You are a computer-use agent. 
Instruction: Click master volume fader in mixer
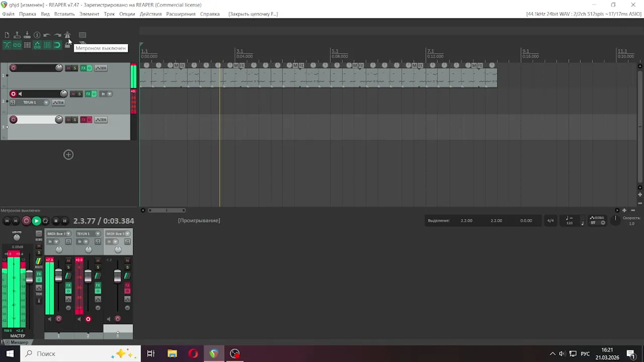29,277
